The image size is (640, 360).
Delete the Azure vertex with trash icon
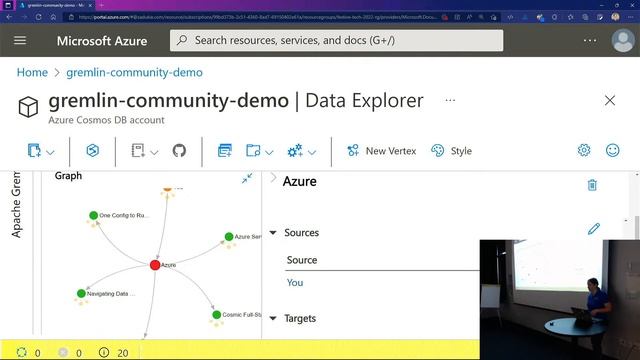pos(592,185)
